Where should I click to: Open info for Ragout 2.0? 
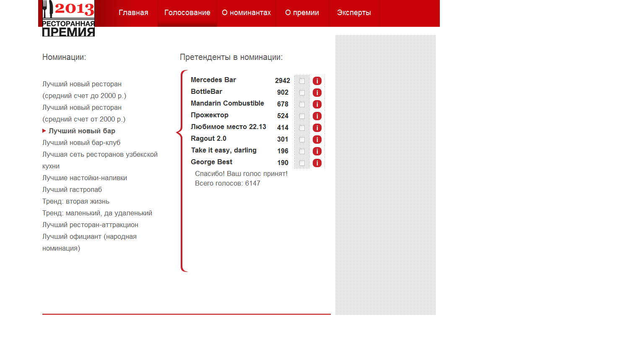pyautogui.click(x=317, y=140)
